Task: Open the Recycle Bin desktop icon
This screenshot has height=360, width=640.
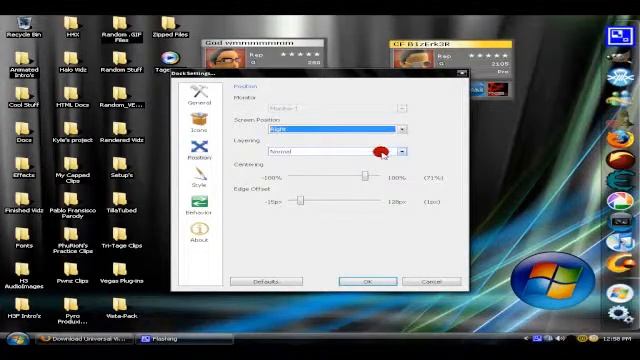Action: coord(24,27)
